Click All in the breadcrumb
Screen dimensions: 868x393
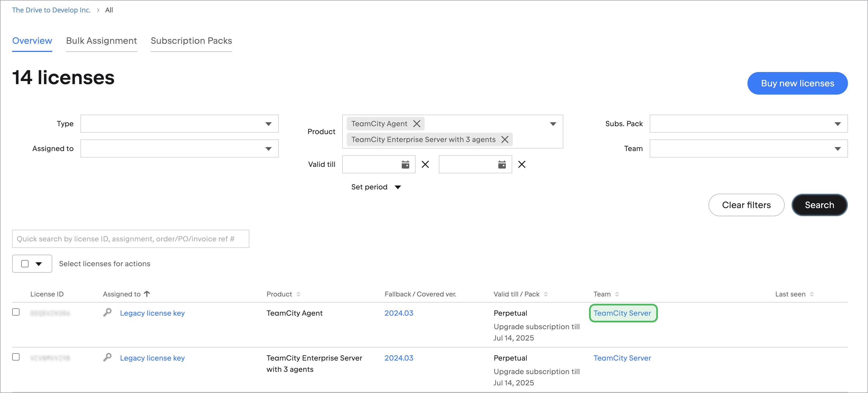pos(109,10)
